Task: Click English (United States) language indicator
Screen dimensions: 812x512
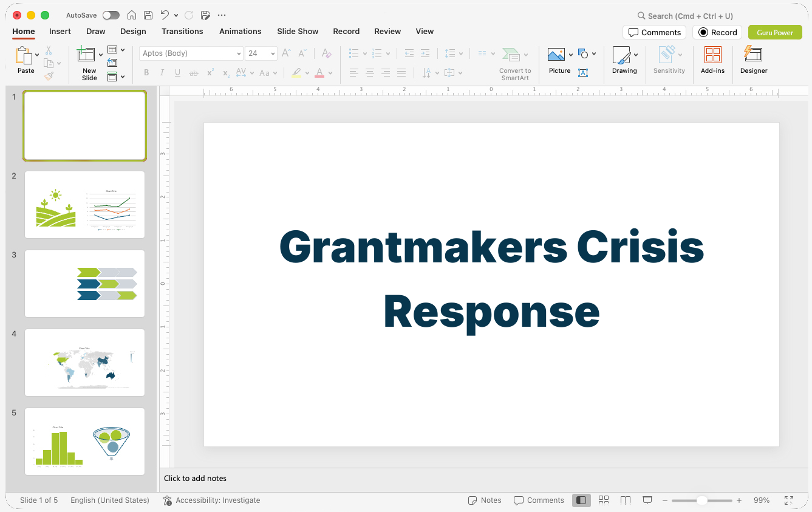Action: [x=110, y=500]
